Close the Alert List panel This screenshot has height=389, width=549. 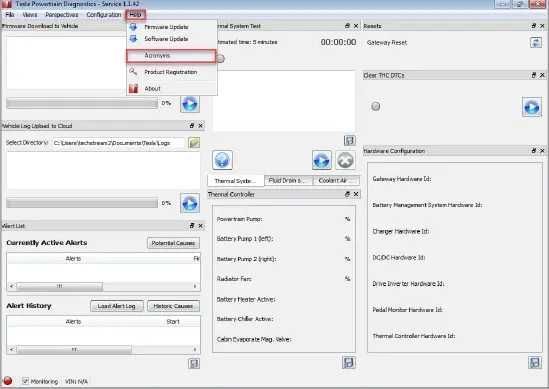(201, 225)
